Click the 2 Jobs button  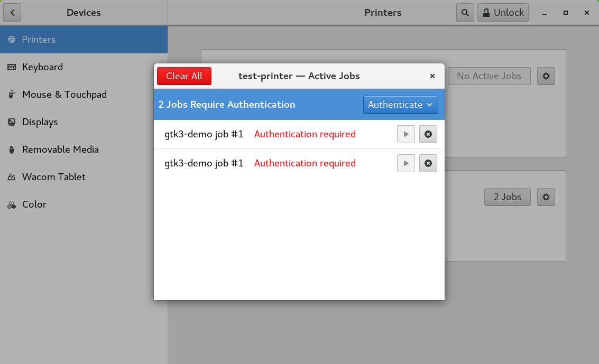(x=508, y=197)
